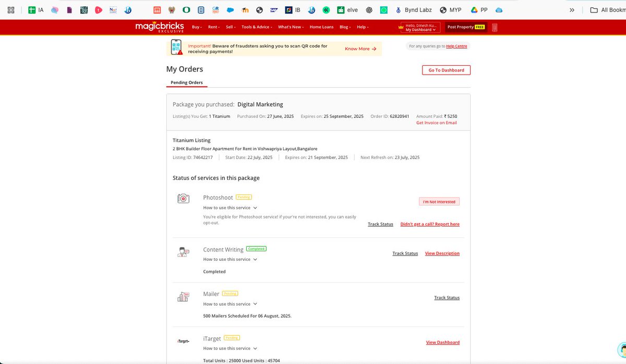The image size is (626, 364).
Task: Open the IA green spreadsheet bookmark
Action: [x=36, y=10]
